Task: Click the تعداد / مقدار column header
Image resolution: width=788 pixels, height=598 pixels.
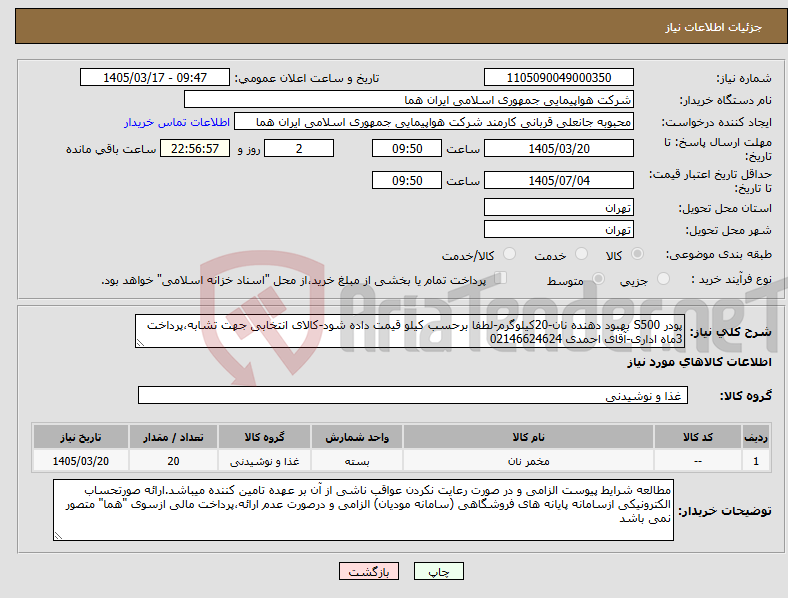Action: pyautogui.click(x=173, y=437)
